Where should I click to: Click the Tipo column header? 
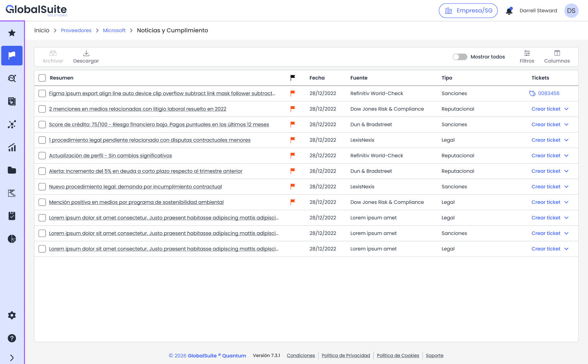[447, 78]
